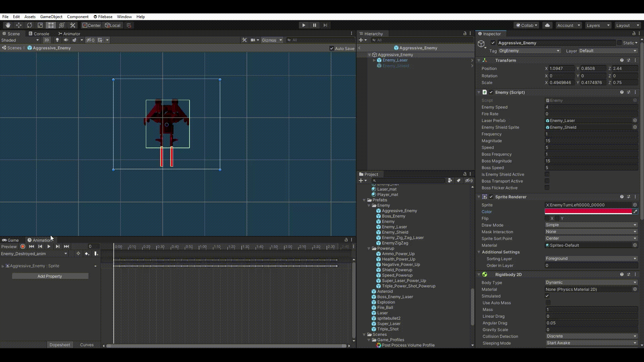Screen dimensions: 644x362
Task: Toggle Auto Save checkbox
Action: 332,48
